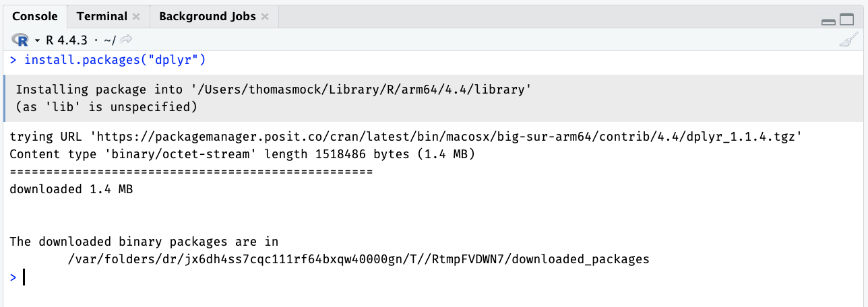Click the R logo icon
Screen dimensions: 868x307
(x=20, y=40)
